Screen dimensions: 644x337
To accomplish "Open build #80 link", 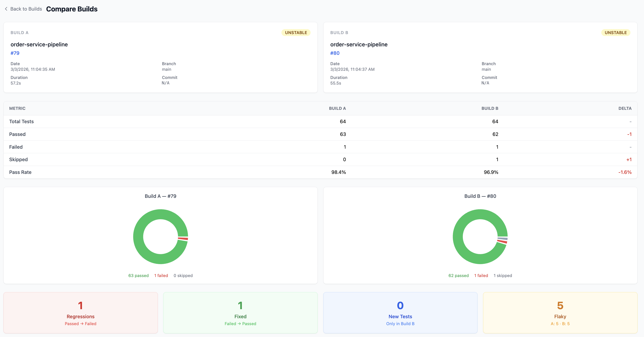I will click(335, 53).
